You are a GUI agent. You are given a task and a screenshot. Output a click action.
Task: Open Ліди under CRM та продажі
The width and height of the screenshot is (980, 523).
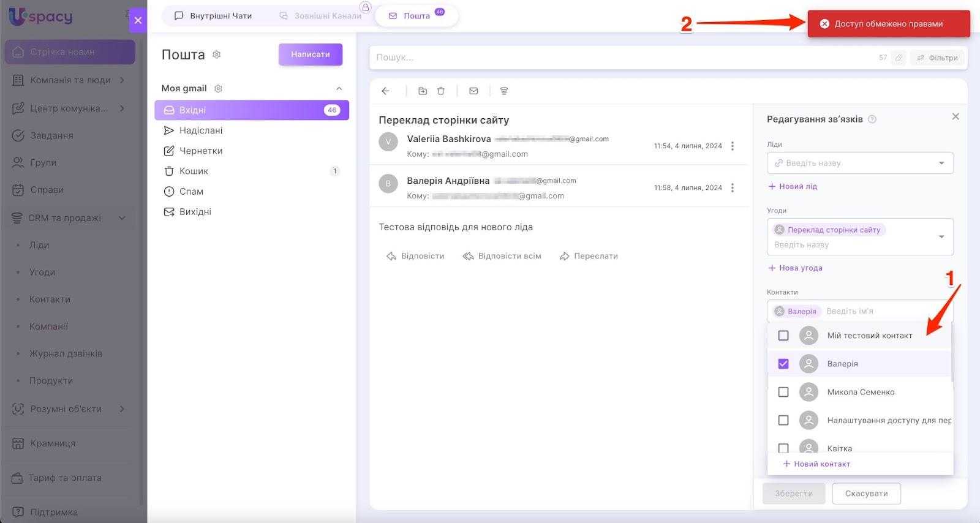(39, 245)
